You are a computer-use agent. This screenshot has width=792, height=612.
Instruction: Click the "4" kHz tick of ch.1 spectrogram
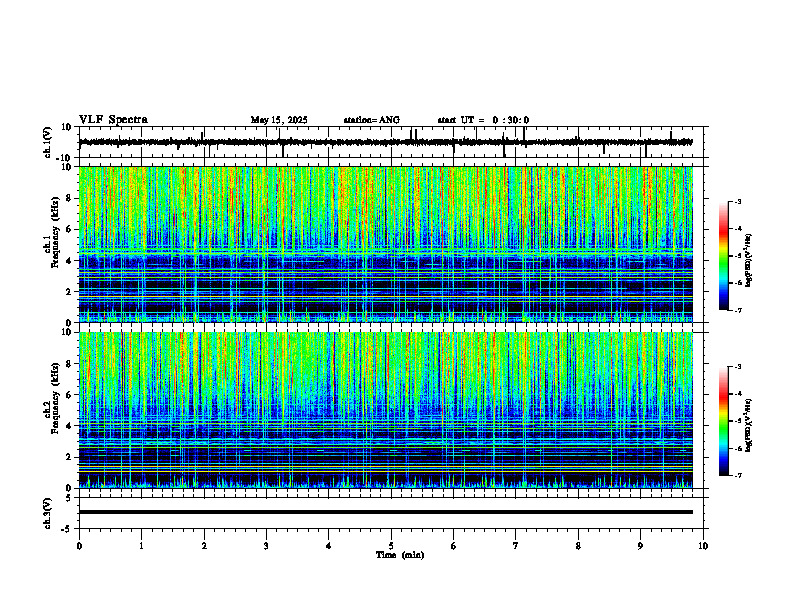pyautogui.click(x=69, y=261)
